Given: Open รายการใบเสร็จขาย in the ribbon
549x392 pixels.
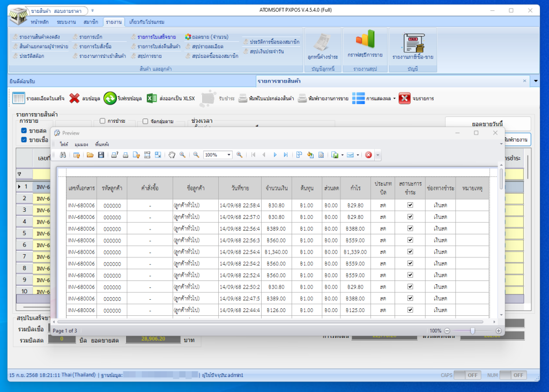Looking at the screenshot, I should tap(153, 37).
